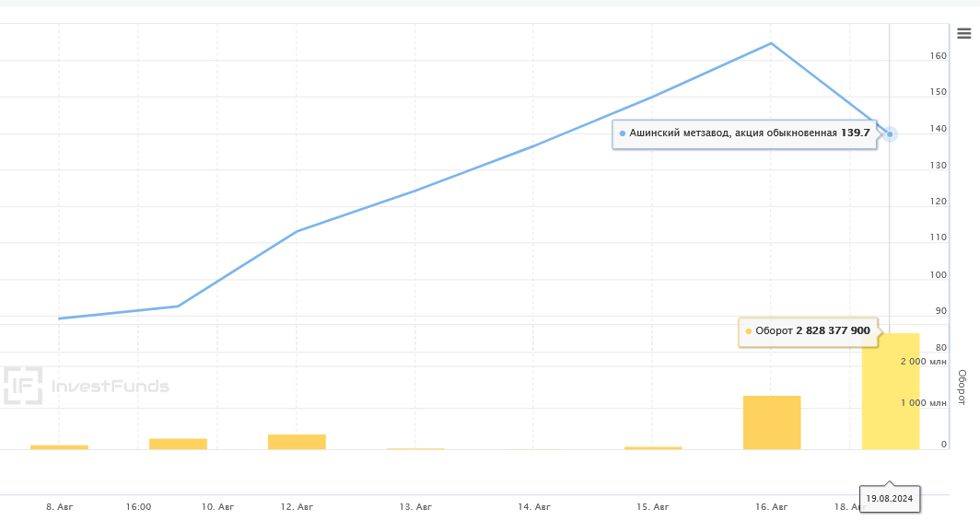Click the small turnover bar for 8. Авг
Screen dimensions: 980x532
click(x=59, y=447)
